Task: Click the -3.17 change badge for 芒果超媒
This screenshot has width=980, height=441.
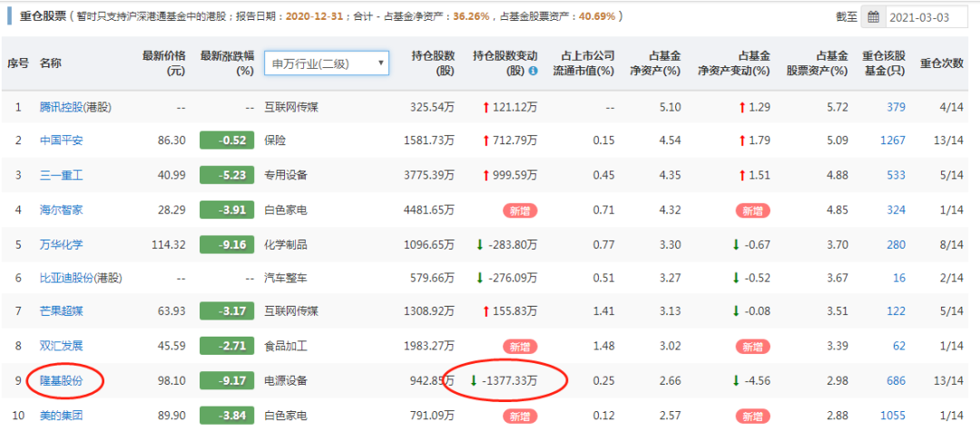Action: (228, 312)
